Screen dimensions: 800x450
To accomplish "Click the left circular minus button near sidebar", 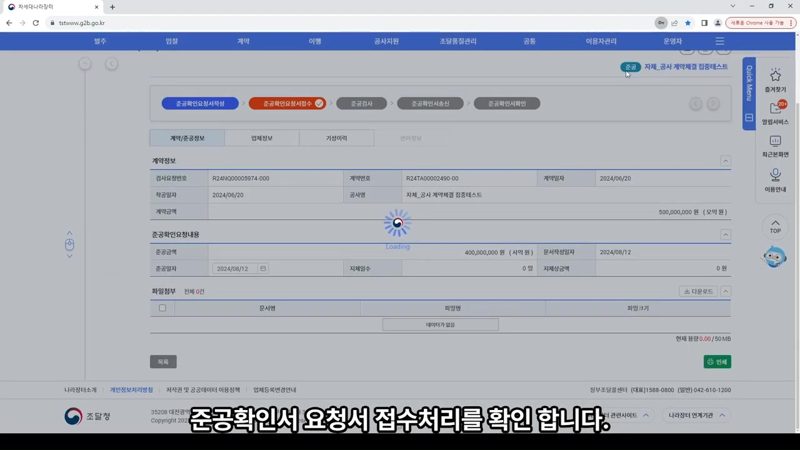I will 85,64.
